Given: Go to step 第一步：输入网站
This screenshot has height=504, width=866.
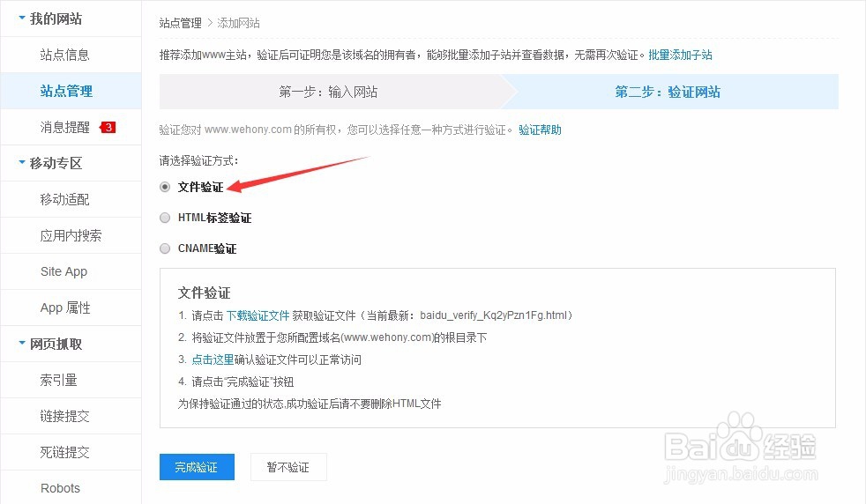Looking at the screenshot, I should tap(328, 92).
